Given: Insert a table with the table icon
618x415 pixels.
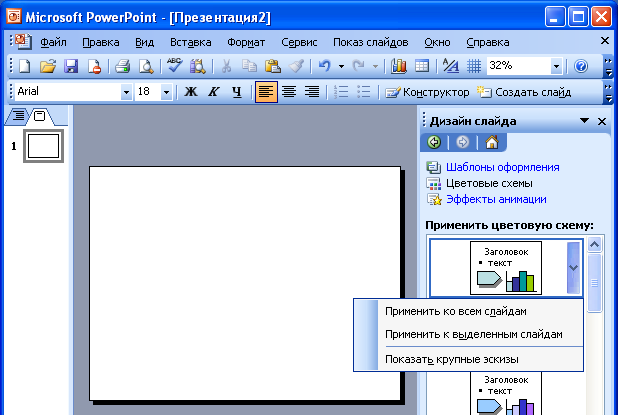Looking at the screenshot, I should pyautogui.click(x=422, y=66).
